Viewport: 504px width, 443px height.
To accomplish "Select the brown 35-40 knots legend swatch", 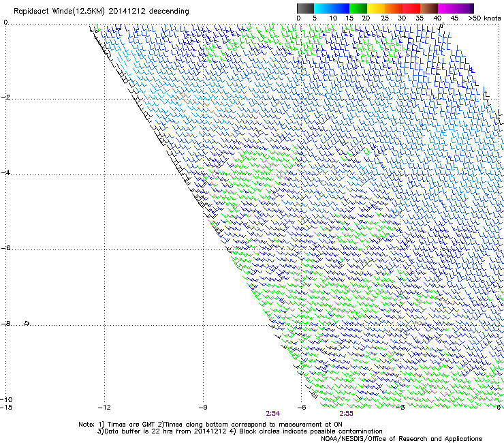I will [x=429, y=8].
